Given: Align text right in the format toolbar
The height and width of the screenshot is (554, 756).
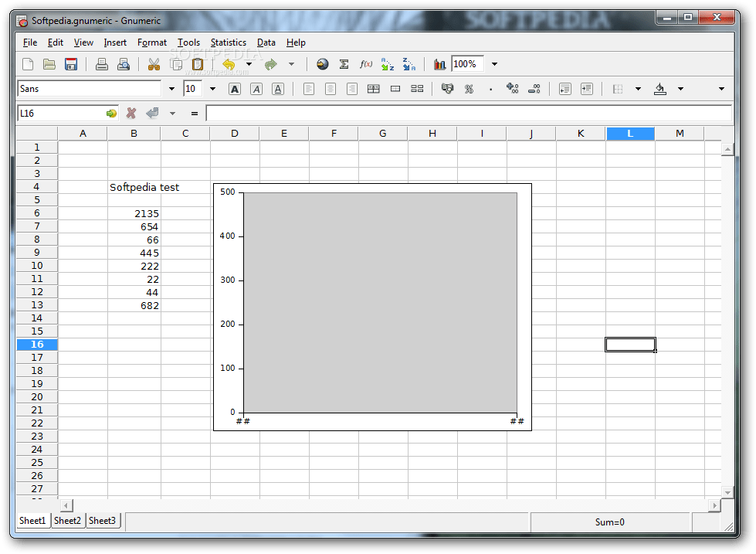Looking at the screenshot, I should (x=352, y=89).
